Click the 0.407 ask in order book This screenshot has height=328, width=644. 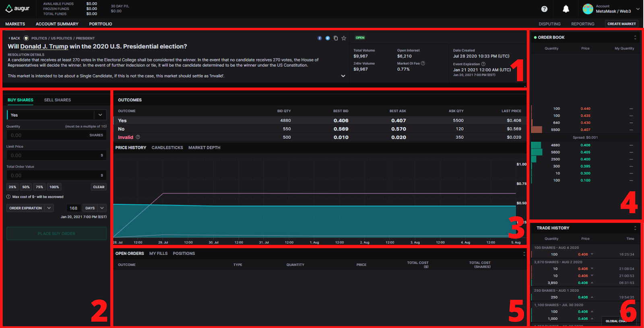click(585, 130)
